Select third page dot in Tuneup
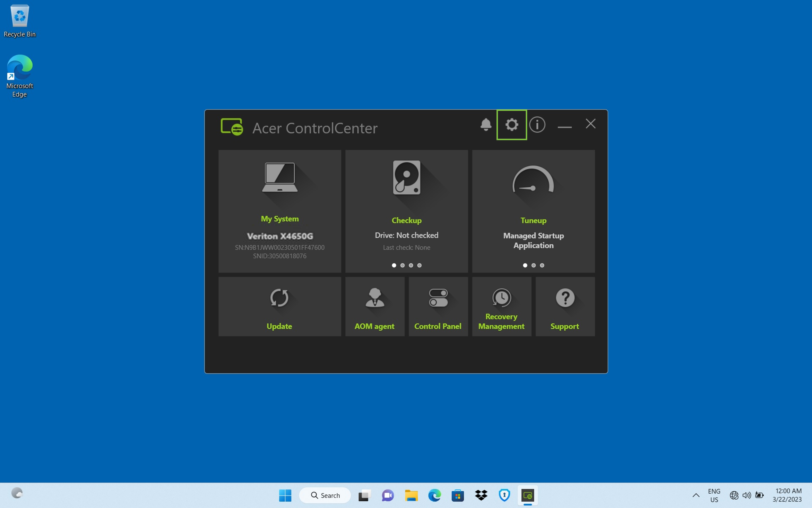812x508 pixels. [542, 265]
